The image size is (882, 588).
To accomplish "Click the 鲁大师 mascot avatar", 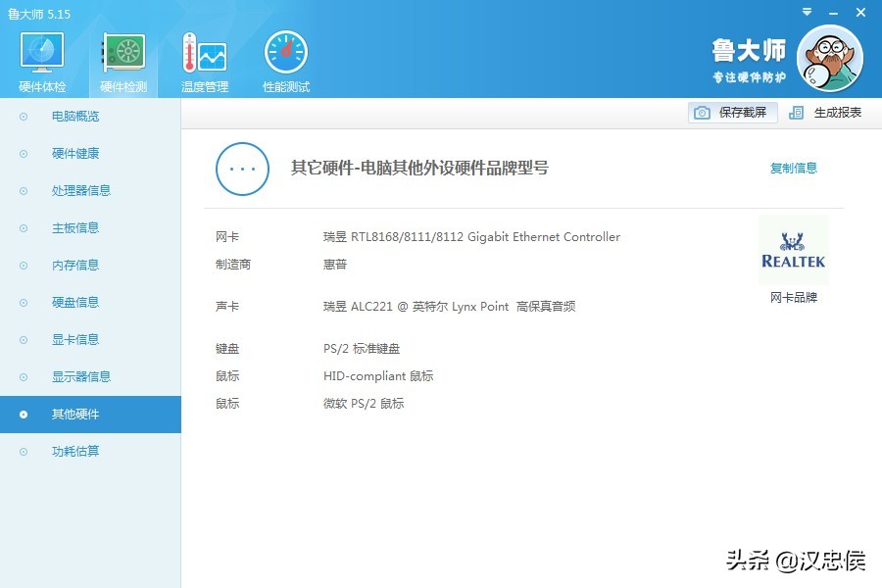I will [x=830, y=58].
